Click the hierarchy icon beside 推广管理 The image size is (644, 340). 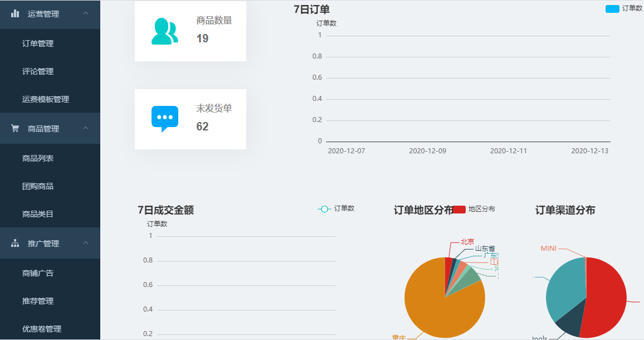coord(15,244)
